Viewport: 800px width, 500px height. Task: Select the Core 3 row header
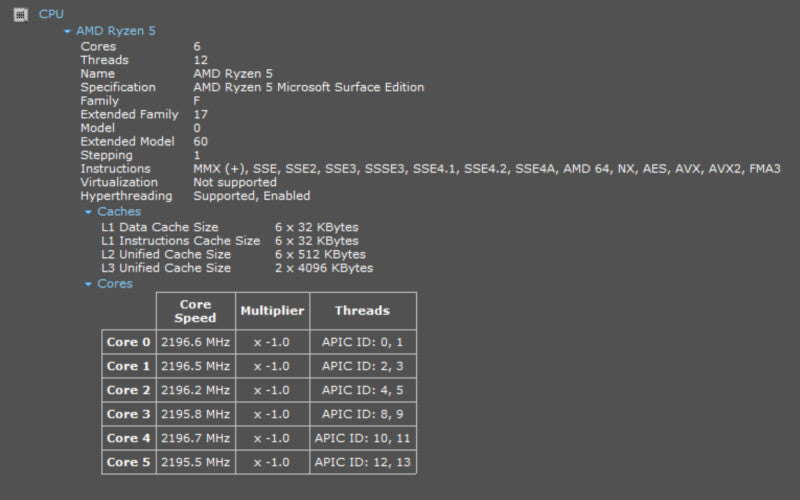point(129,414)
